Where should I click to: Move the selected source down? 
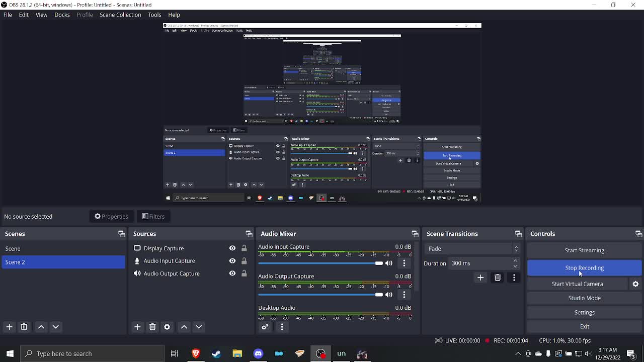(x=199, y=327)
